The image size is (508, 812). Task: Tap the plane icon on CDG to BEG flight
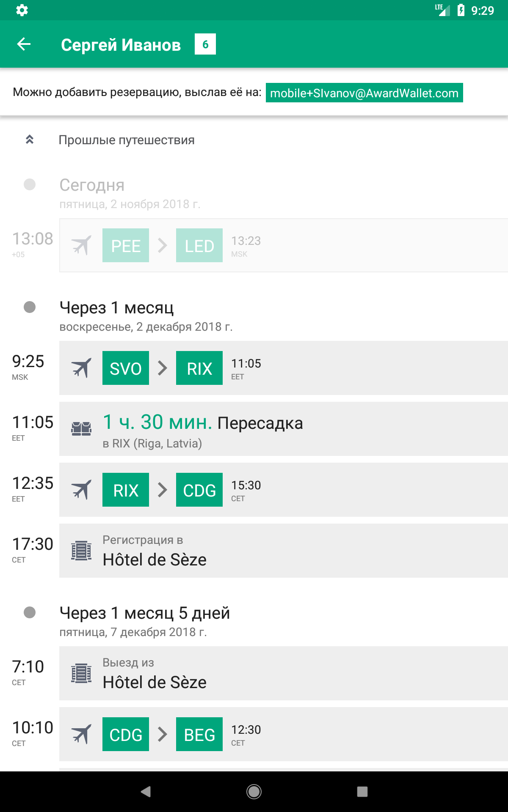pyautogui.click(x=81, y=734)
